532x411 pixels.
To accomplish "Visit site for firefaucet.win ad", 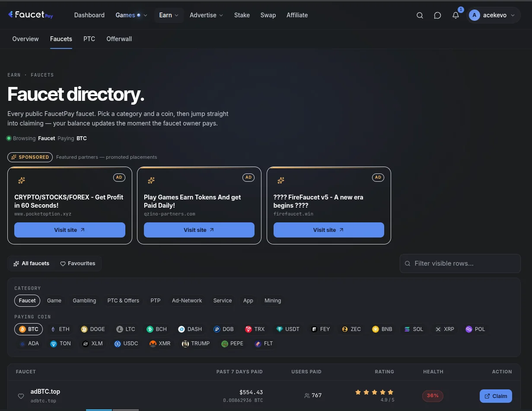I will 329,230.
